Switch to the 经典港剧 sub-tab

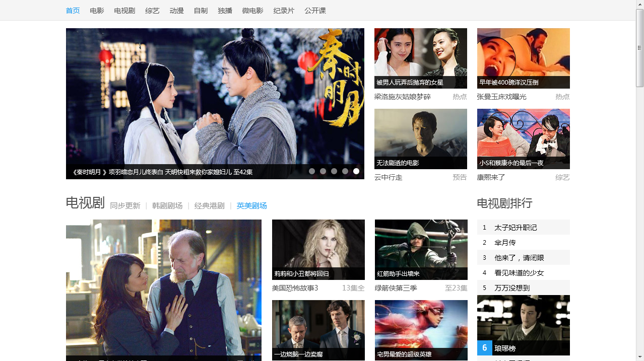tap(210, 205)
